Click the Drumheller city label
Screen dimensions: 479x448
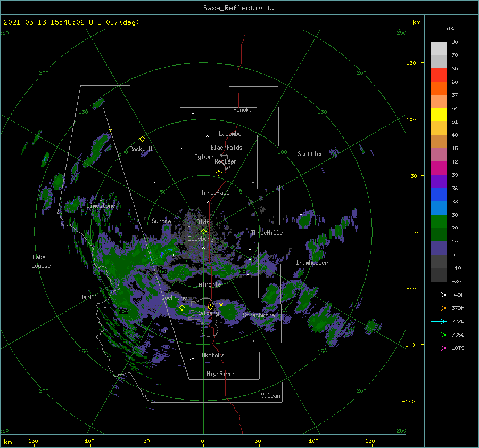312,263
